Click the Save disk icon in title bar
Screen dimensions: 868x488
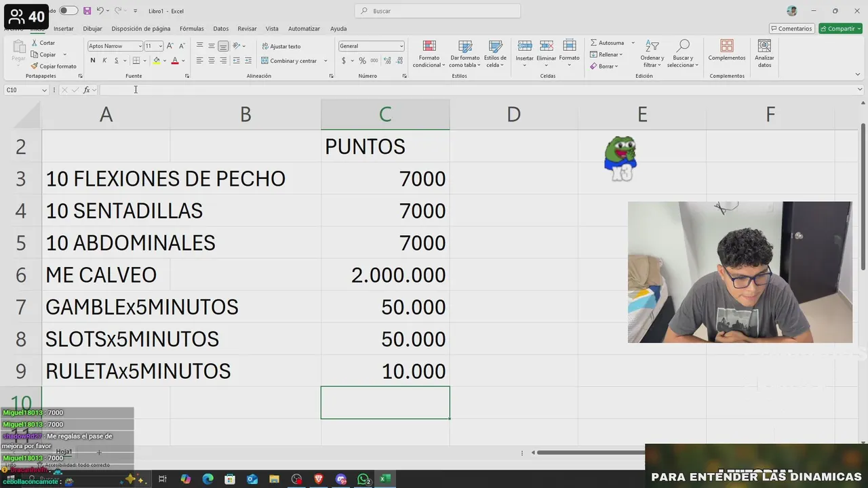(87, 11)
